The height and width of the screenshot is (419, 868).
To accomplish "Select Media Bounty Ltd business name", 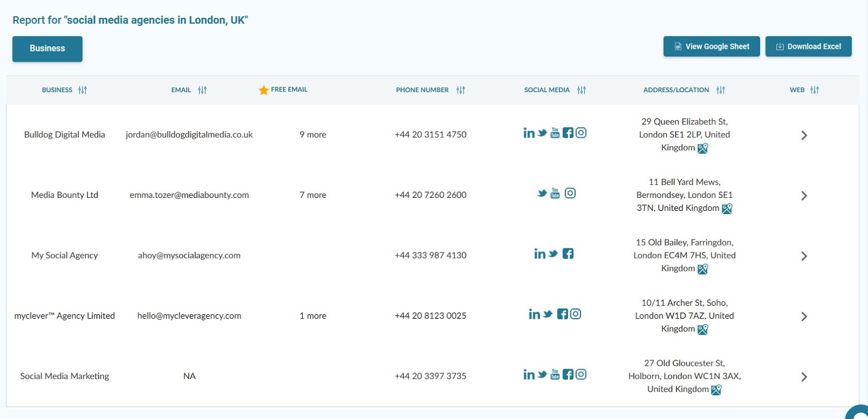I will 65,195.
